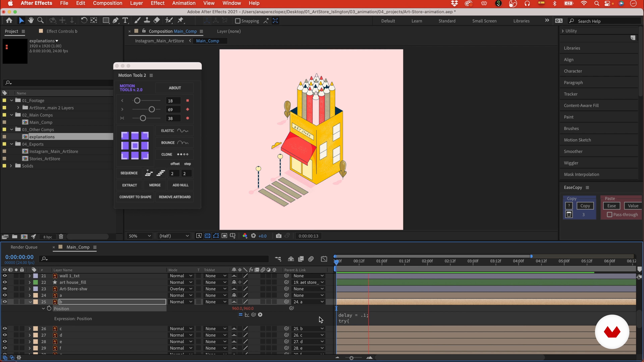Open the (Half) resolution dropdown

point(174,236)
